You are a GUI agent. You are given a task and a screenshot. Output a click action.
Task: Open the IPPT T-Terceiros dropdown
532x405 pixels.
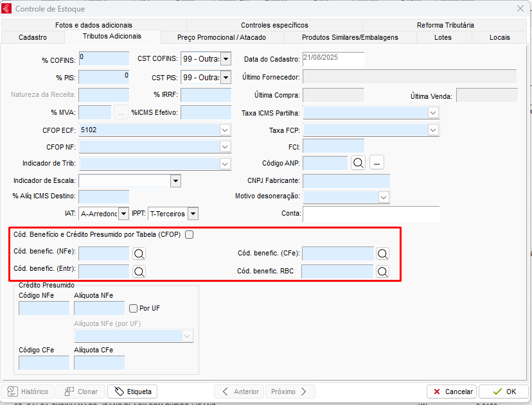tap(192, 214)
